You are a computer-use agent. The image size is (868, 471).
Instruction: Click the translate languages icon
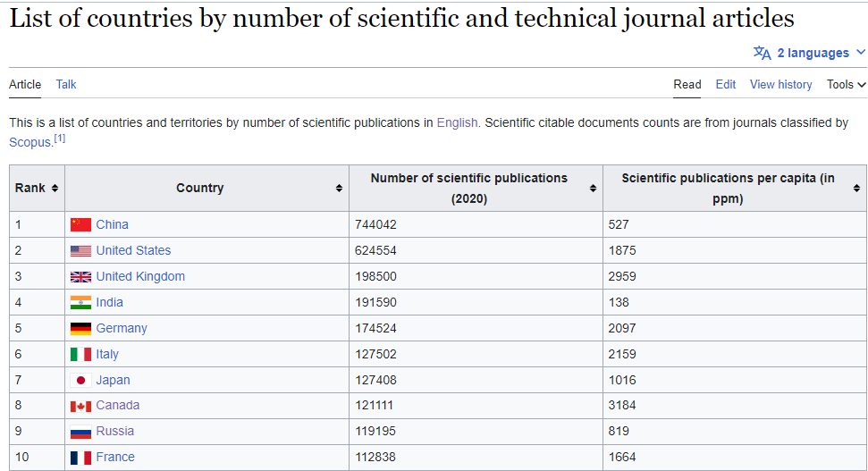tap(763, 53)
